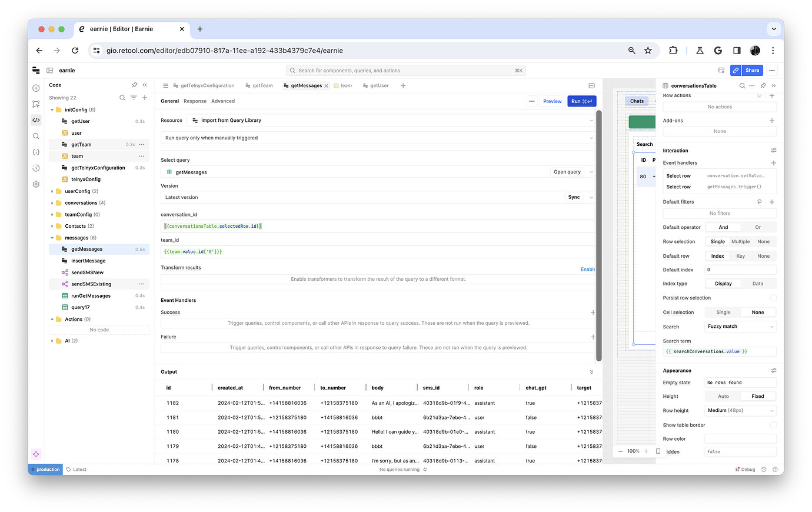Click the history clock icon in left sidebar

pos(36,168)
